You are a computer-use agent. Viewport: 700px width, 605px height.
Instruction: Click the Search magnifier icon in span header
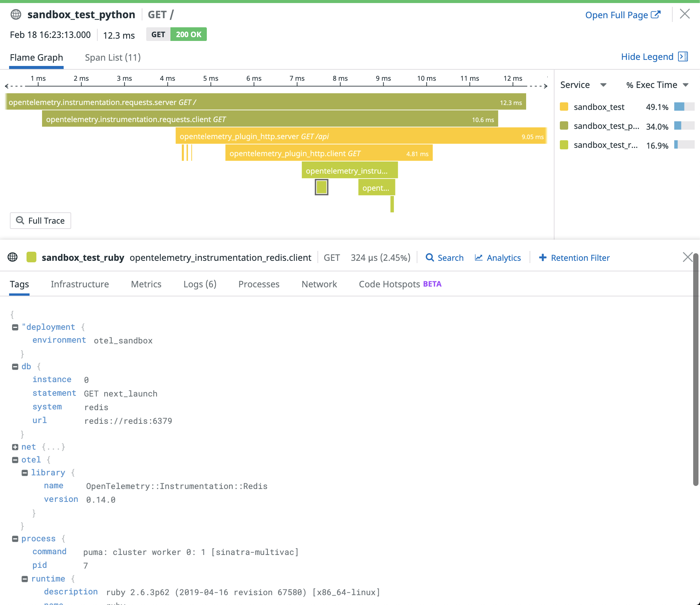(x=430, y=257)
